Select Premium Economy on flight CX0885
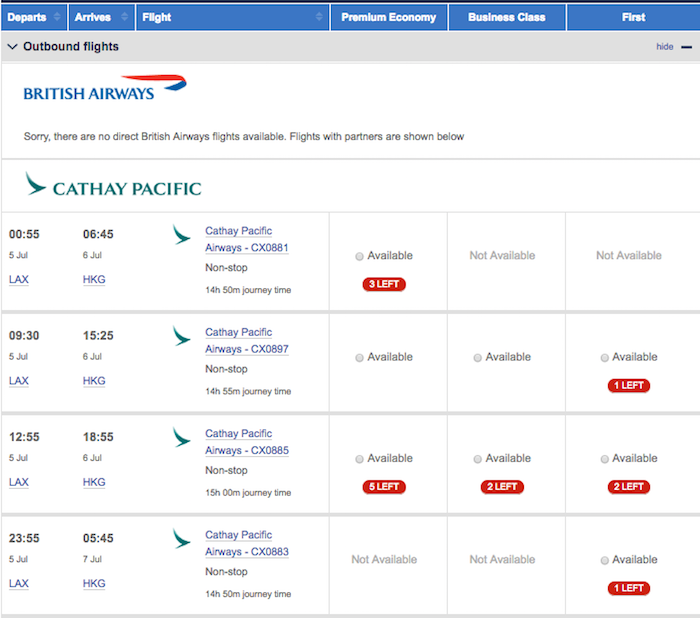Screen dimensions: 700x618 [359, 459]
